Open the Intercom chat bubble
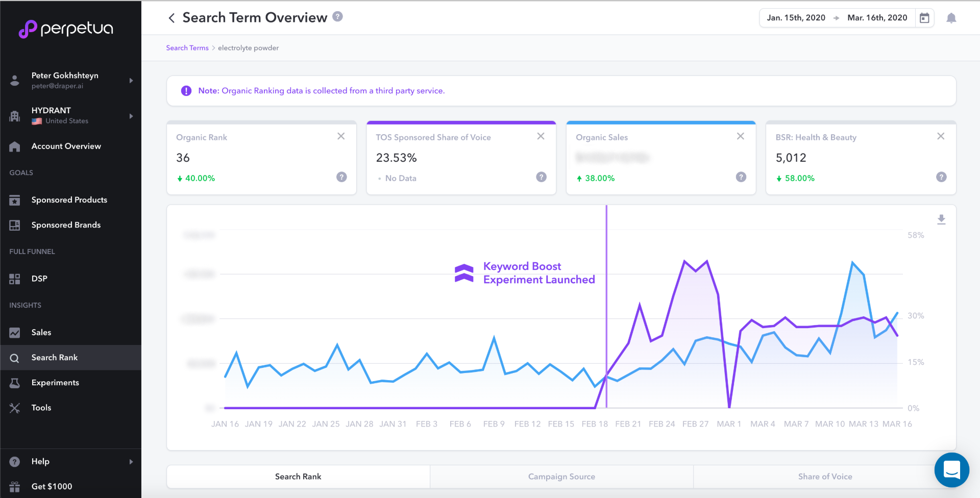 952,470
